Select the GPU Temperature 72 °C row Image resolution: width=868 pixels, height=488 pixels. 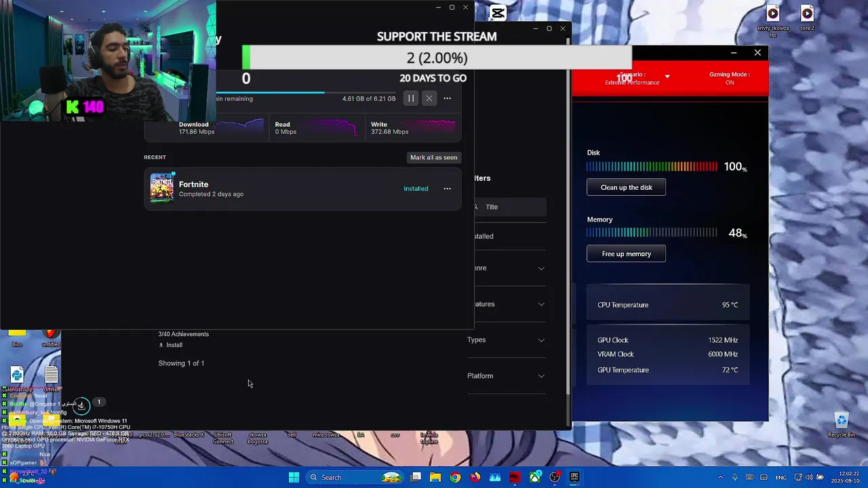coord(668,370)
